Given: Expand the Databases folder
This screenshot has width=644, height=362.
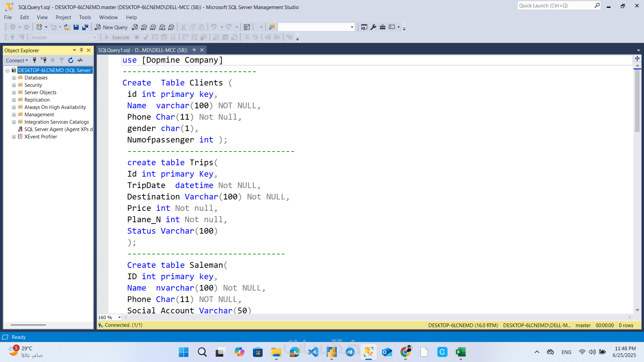Looking at the screenshot, I should coord(14,78).
